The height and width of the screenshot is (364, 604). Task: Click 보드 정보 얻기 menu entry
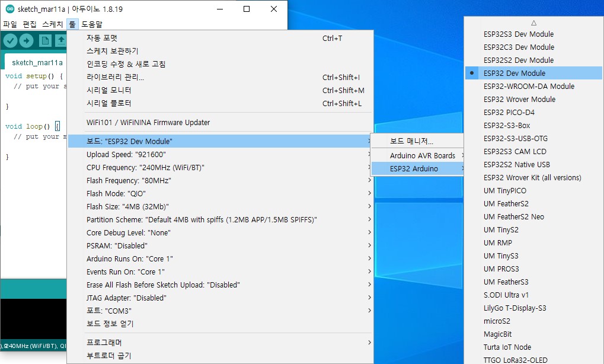pos(220,324)
